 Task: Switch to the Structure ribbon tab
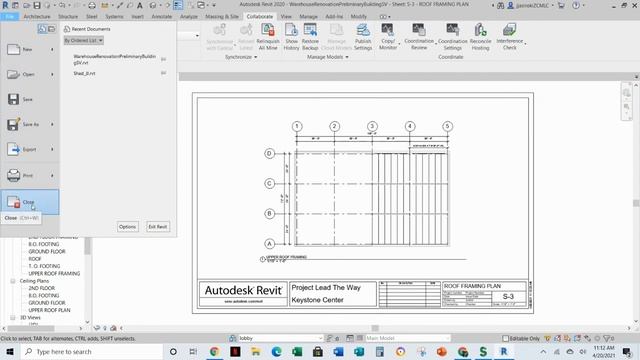[68, 17]
